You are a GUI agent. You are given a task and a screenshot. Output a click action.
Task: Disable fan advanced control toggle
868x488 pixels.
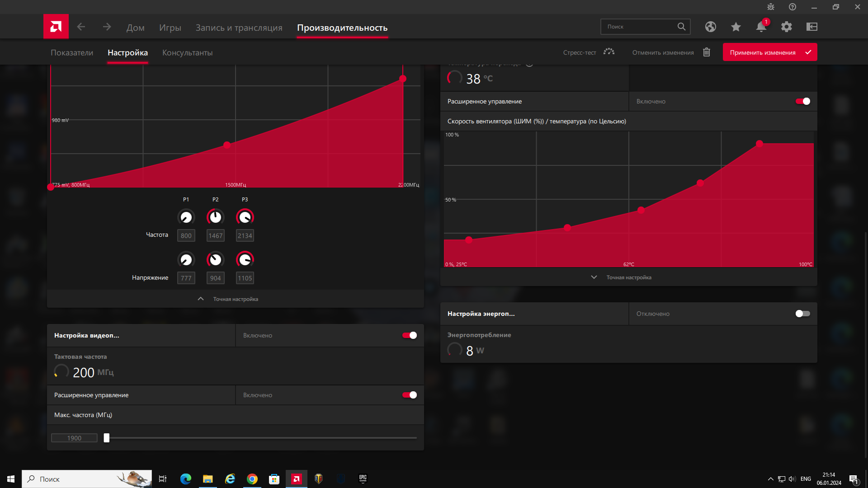click(x=803, y=101)
